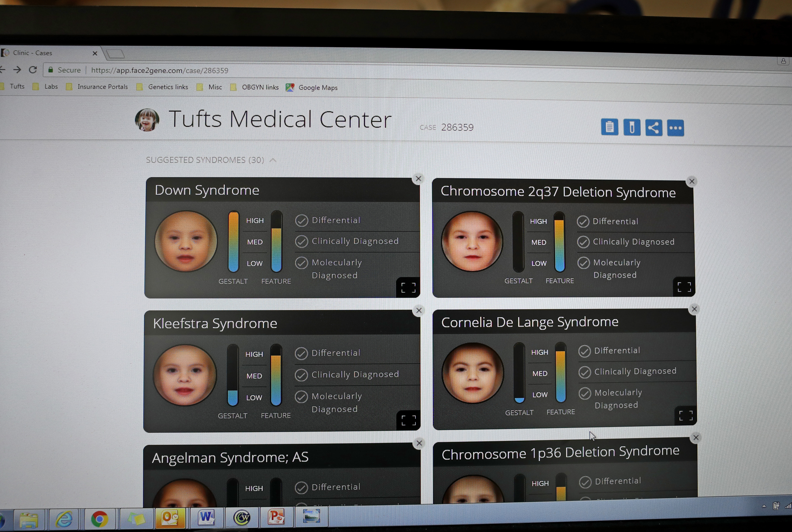This screenshot has height=532, width=792.
Task: Click the Kleefstra Syndrome card title
Action: pos(215,323)
